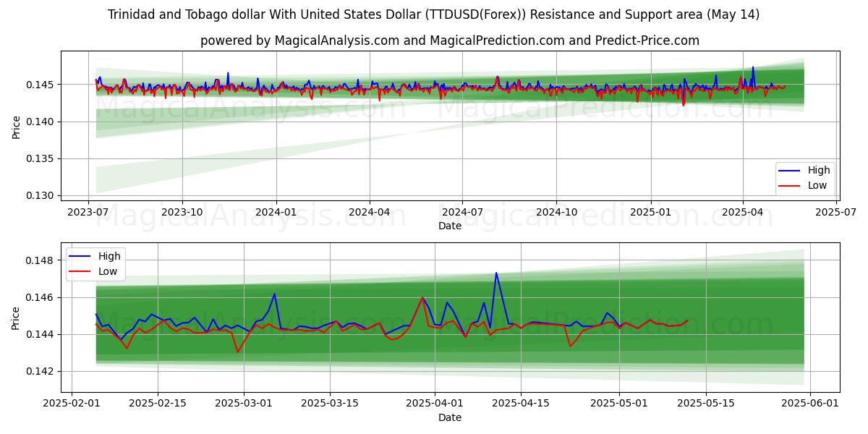The image size is (868, 434).
Task: Click the 2024-07 date tick label
Action: [463, 212]
